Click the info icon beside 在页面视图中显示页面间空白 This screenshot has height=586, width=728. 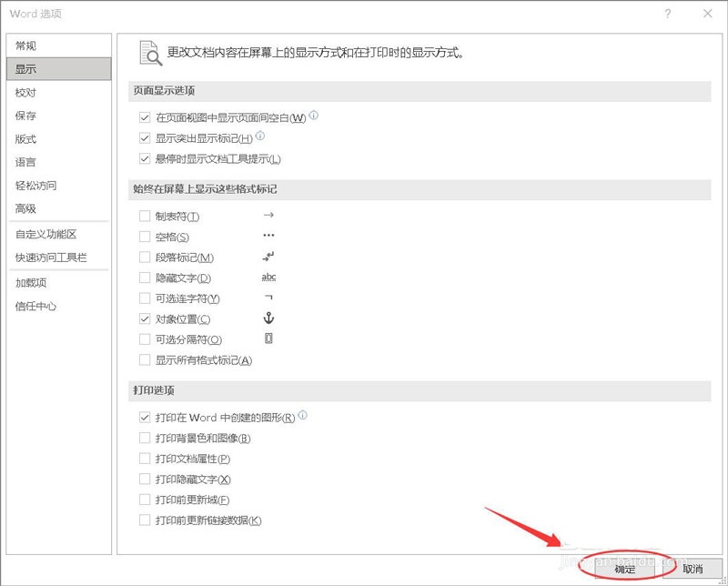(313, 116)
